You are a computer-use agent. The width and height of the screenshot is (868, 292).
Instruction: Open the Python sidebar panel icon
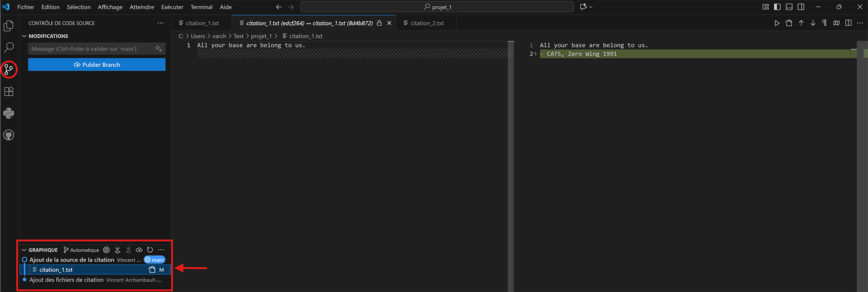(x=9, y=113)
